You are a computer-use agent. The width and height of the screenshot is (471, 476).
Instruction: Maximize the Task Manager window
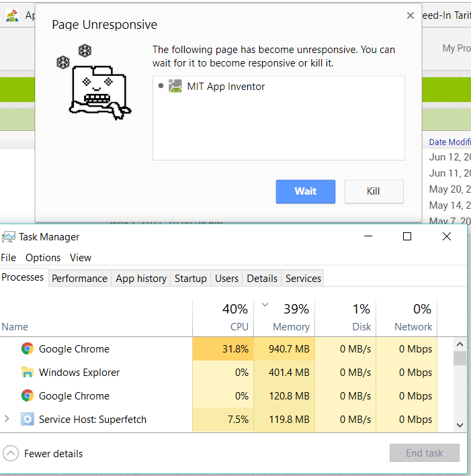[407, 236]
